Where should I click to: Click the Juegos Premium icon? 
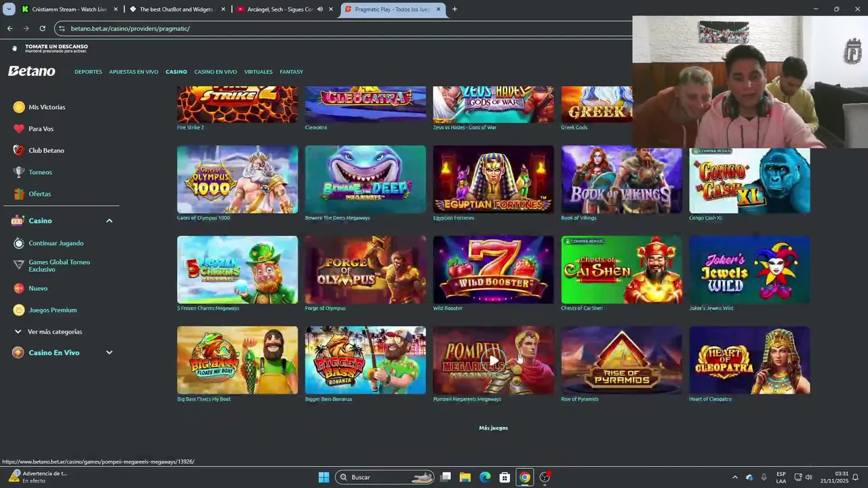click(x=19, y=310)
